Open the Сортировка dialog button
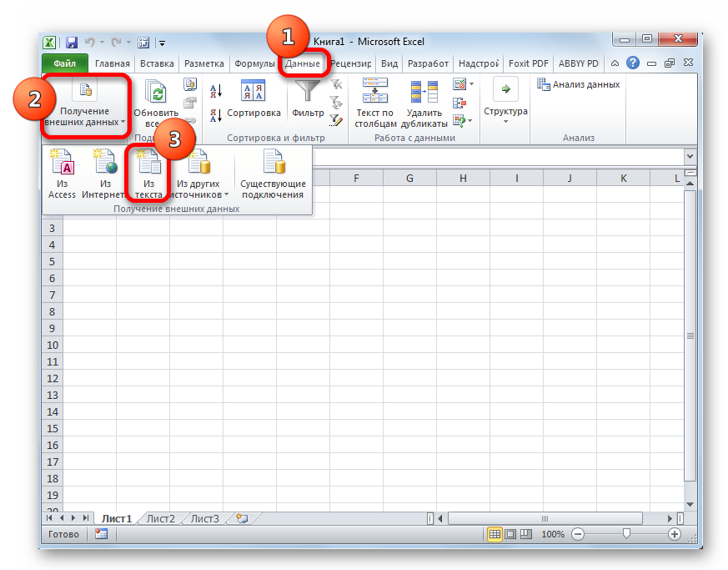Screen dimensions: 728x570 (x=254, y=99)
